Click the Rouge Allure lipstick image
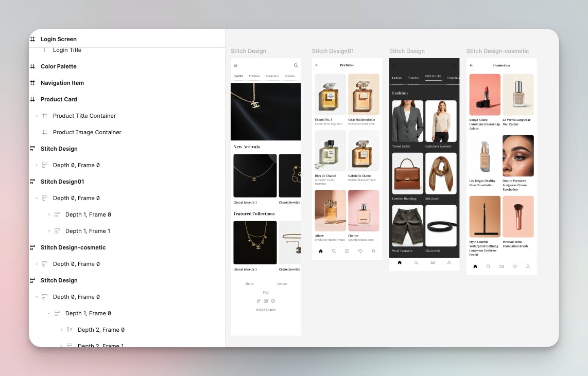The width and height of the screenshot is (588, 376). pyautogui.click(x=485, y=95)
